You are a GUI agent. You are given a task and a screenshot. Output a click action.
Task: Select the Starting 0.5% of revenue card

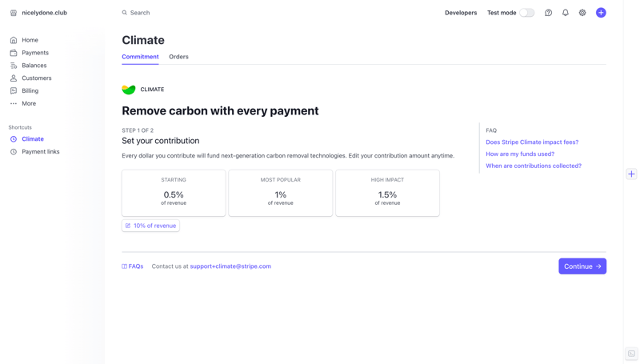174,193
